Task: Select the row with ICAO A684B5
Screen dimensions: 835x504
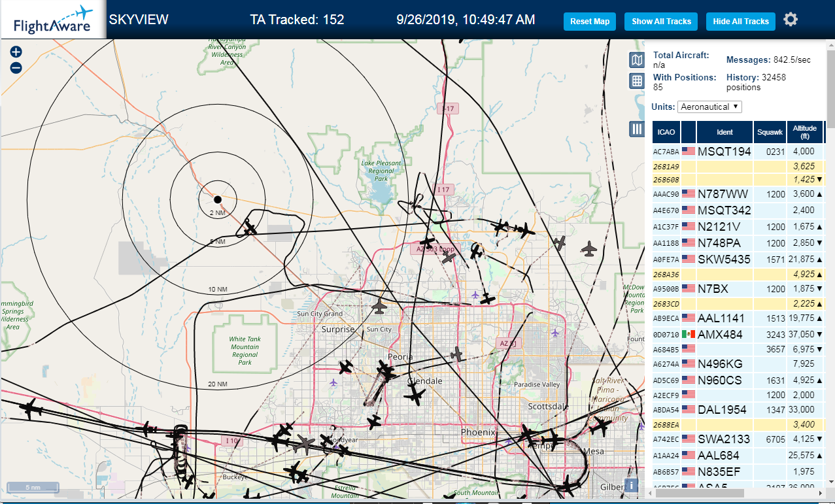Action: (739, 349)
